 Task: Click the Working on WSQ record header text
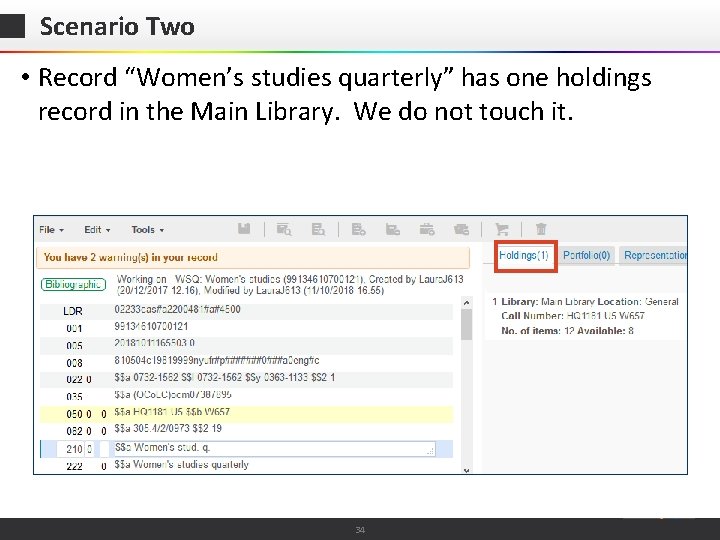click(290, 285)
